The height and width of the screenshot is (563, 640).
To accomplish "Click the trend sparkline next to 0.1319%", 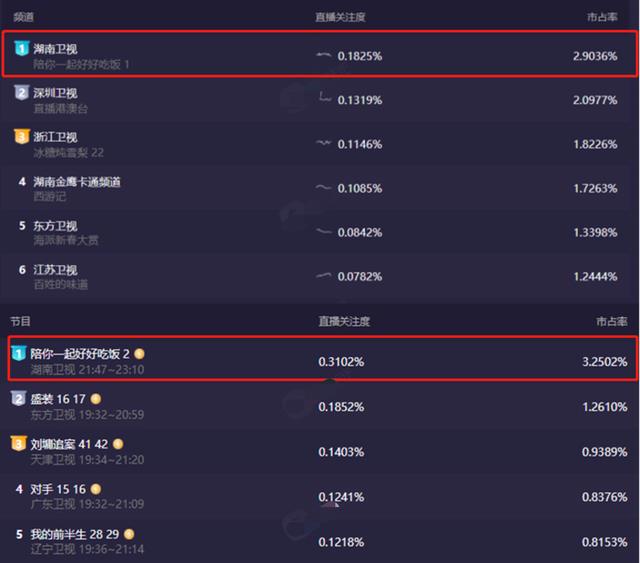I will [x=324, y=98].
